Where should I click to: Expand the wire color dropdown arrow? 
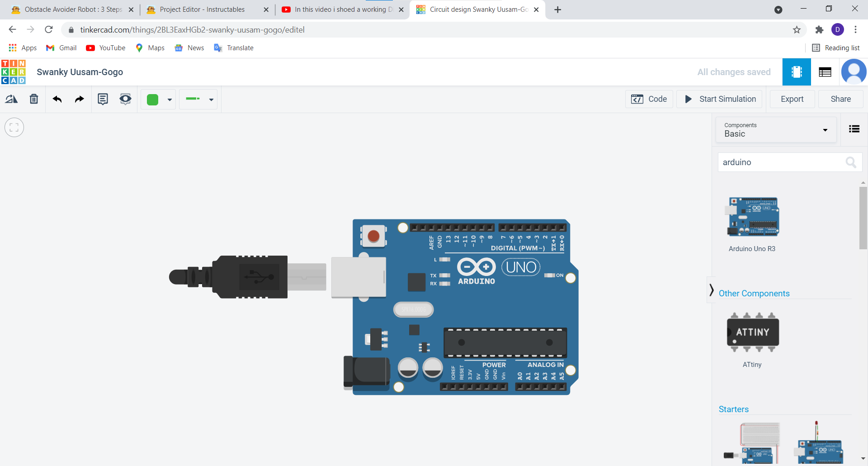tap(170, 100)
